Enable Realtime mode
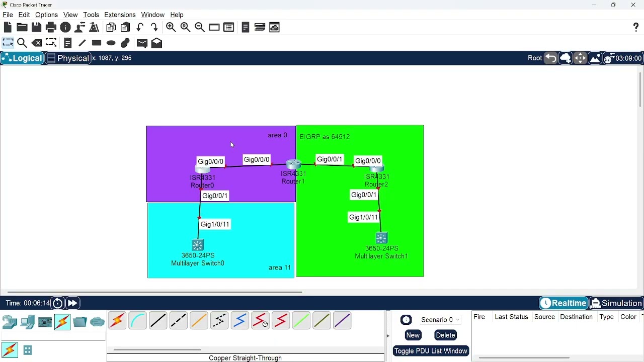This screenshot has height=362, width=644. [563, 303]
